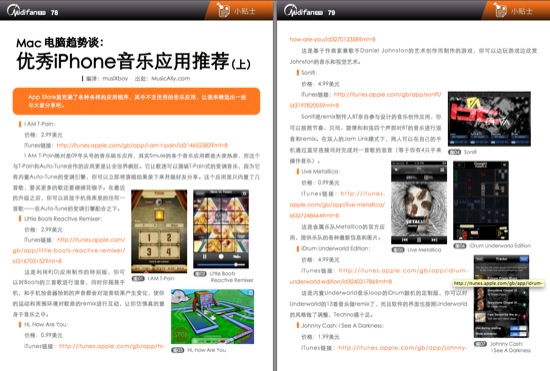Click the caption "Sonifi" under the screenshot
550x371 pixels.
(470, 152)
